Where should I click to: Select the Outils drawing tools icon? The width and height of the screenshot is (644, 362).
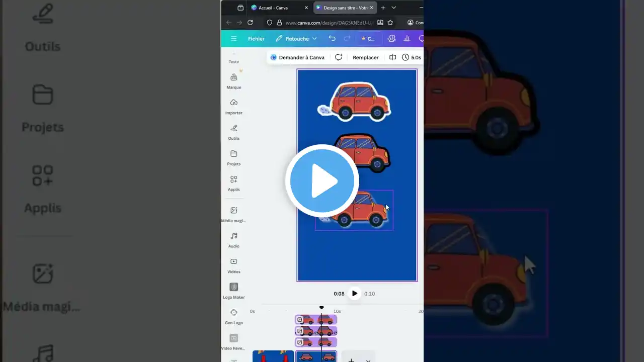tap(233, 131)
